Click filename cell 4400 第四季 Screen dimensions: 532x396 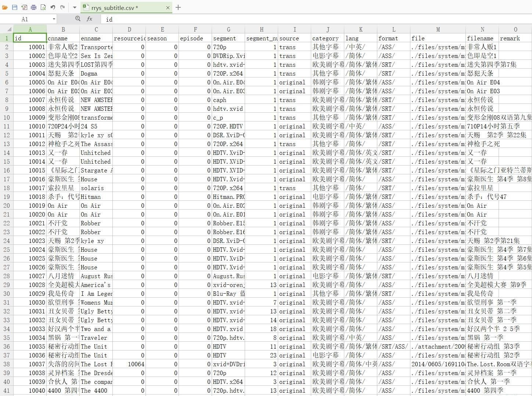pos(482,390)
